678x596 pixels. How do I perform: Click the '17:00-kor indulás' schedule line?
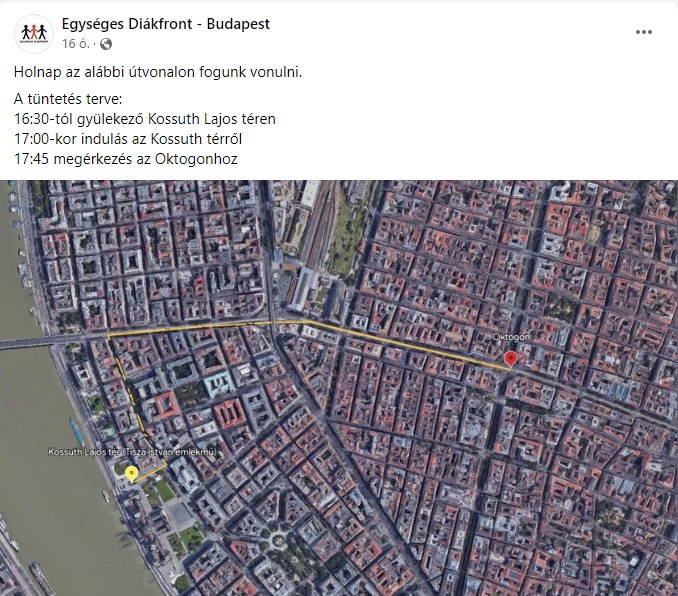pos(129,138)
